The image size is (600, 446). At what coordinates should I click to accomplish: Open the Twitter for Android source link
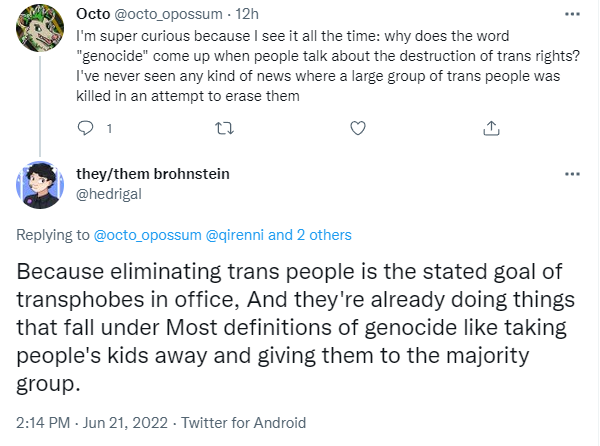point(243,423)
